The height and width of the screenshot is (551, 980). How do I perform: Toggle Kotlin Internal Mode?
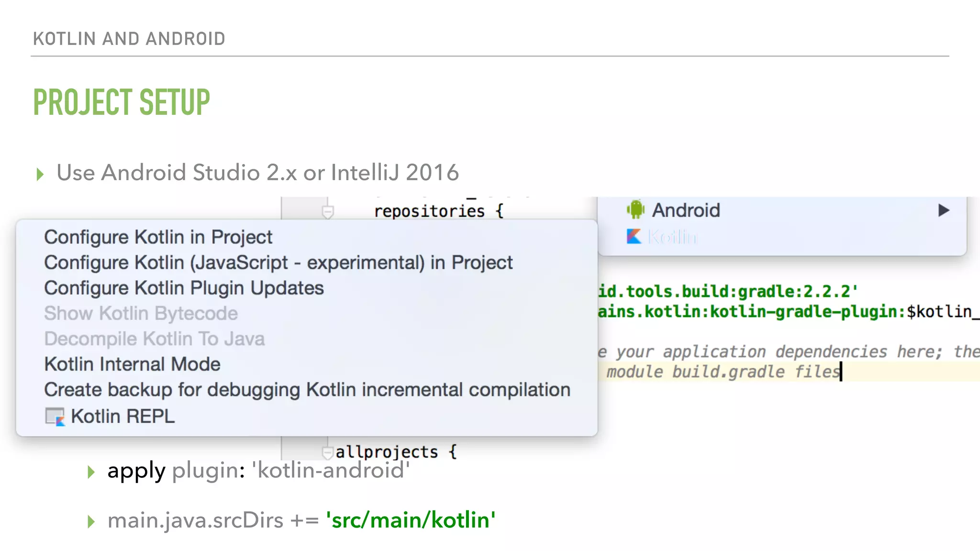[132, 364]
